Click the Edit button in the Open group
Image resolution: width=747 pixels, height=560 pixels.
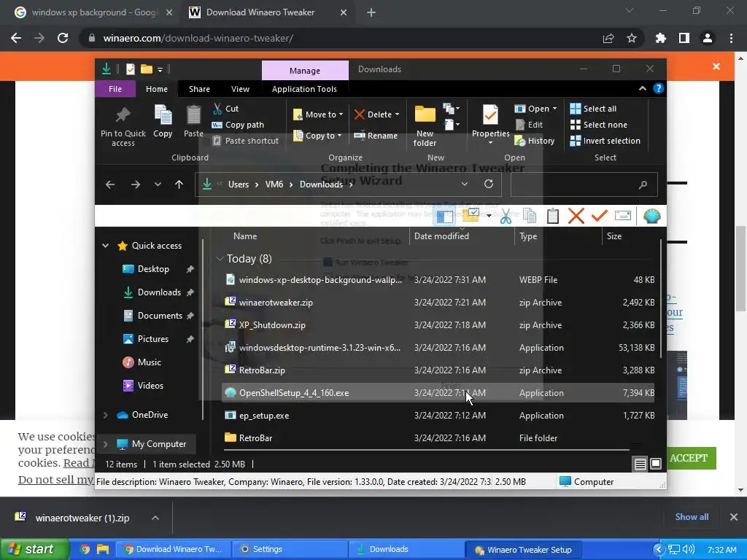529,125
